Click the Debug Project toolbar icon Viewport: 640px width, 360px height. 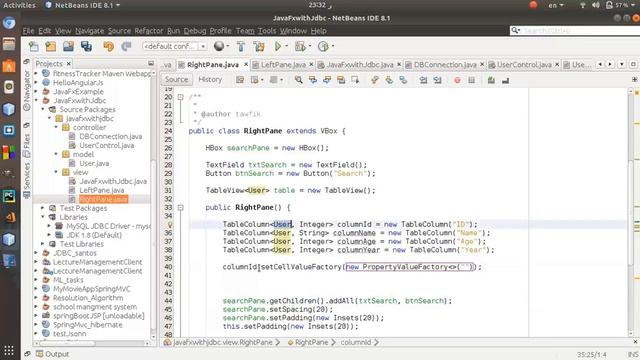[x=300, y=47]
